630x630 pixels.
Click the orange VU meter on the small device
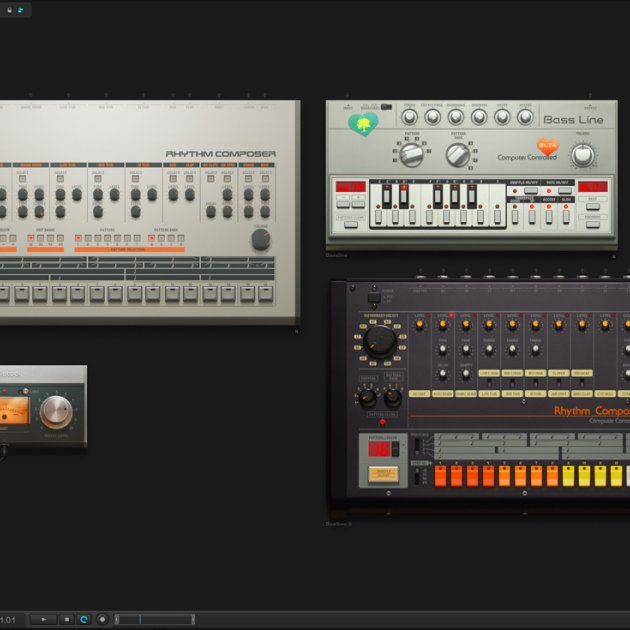click(x=15, y=411)
